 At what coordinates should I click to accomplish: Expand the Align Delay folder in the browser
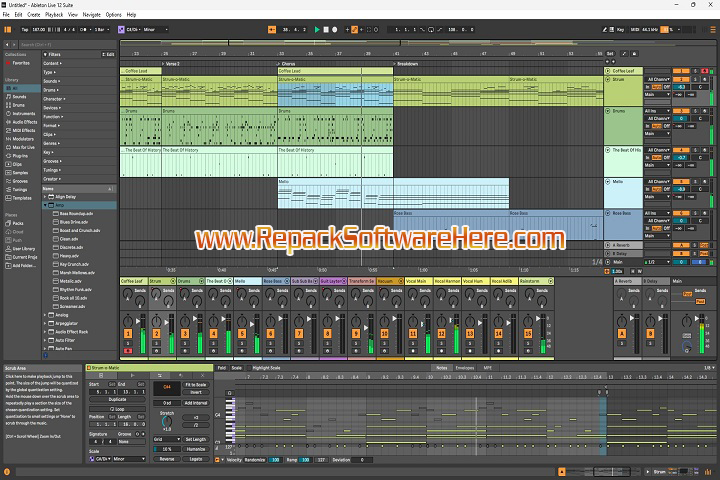pyautogui.click(x=45, y=197)
